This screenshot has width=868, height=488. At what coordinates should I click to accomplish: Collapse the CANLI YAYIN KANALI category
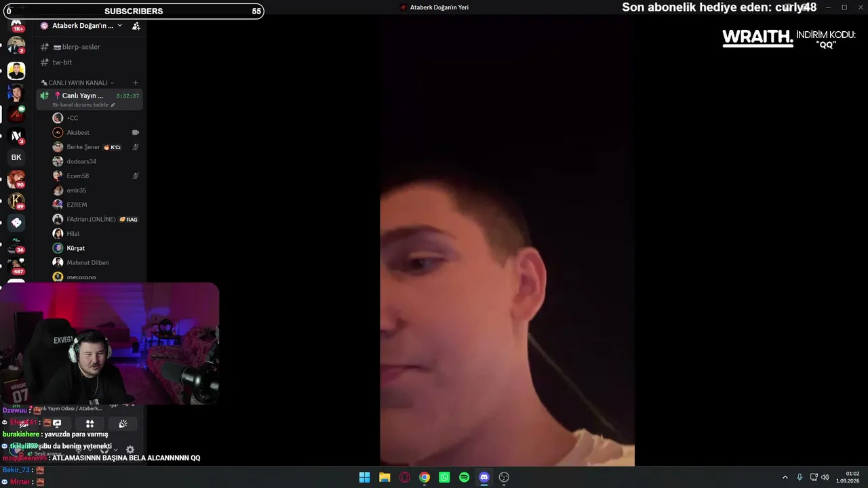pos(77,83)
